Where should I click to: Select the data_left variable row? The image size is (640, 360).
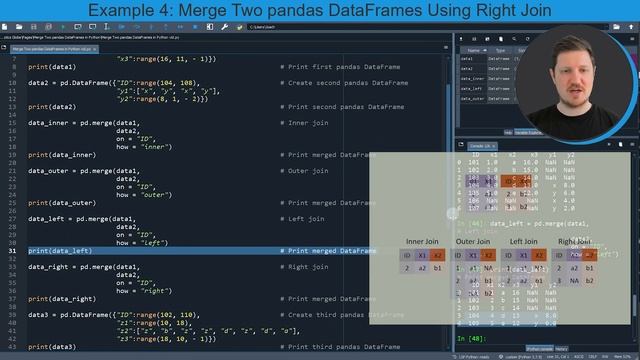(x=488, y=89)
